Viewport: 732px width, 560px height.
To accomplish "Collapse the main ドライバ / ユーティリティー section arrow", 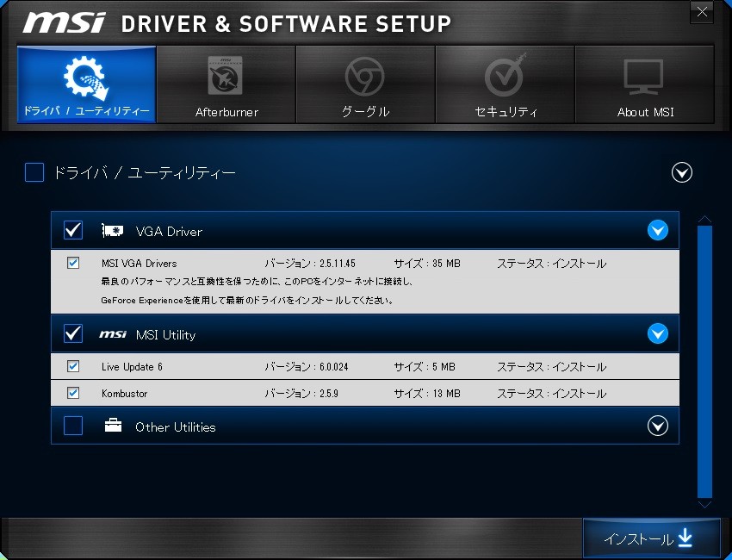I will pyautogui.click(x=681, y=172).
